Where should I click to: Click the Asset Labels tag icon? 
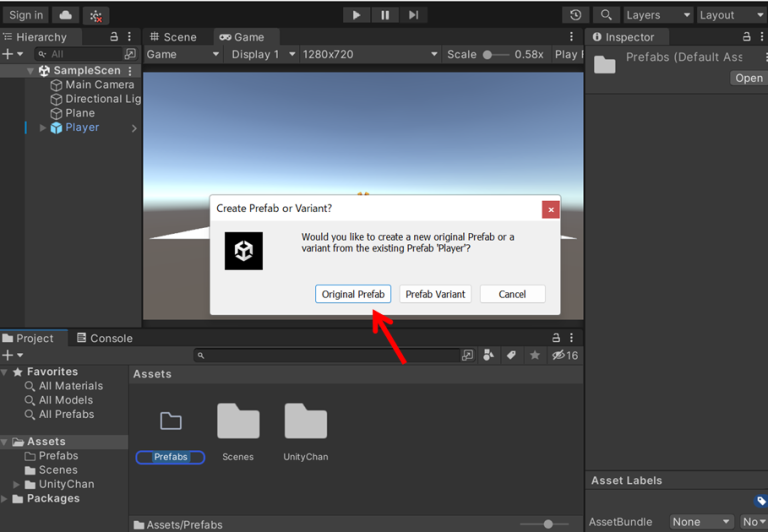761,502
